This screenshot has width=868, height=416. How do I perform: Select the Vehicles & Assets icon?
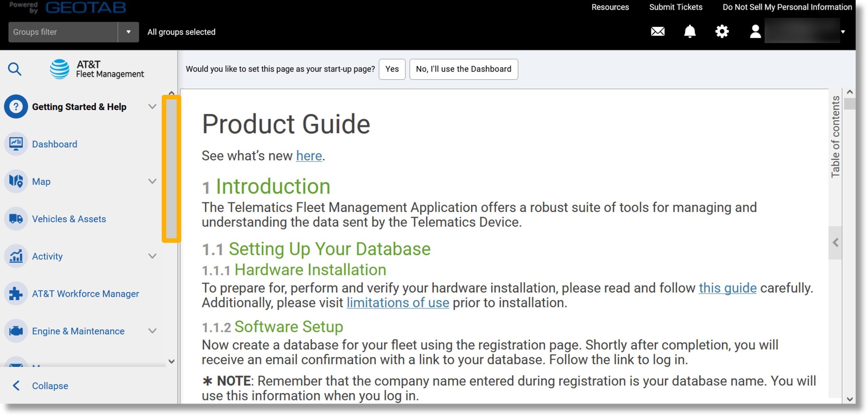coord(16,218)
